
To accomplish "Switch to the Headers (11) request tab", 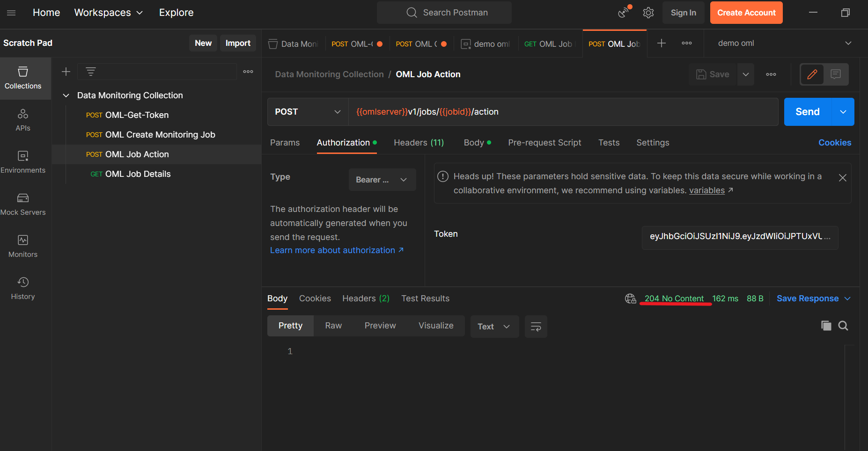I will click(419, 143).
